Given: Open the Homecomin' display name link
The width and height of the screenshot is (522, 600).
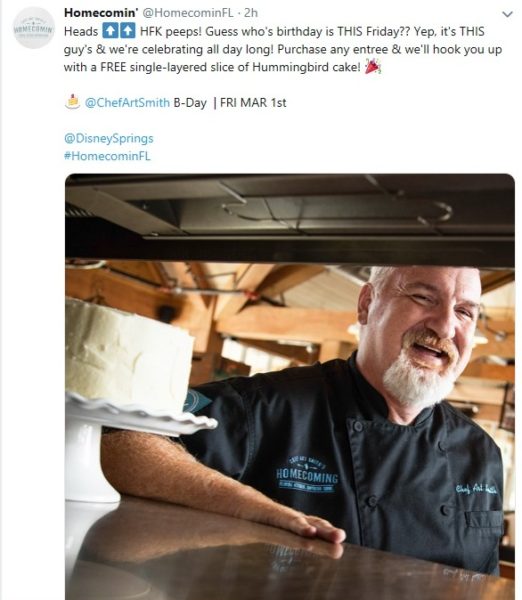Looking at the screenshot, I should coord(101,13).
